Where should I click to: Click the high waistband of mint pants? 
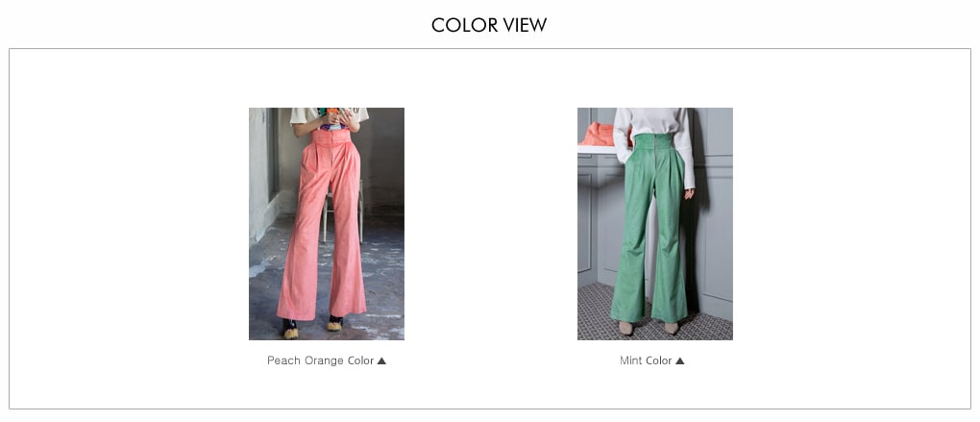pyautogui.click(x=655, y=141)
